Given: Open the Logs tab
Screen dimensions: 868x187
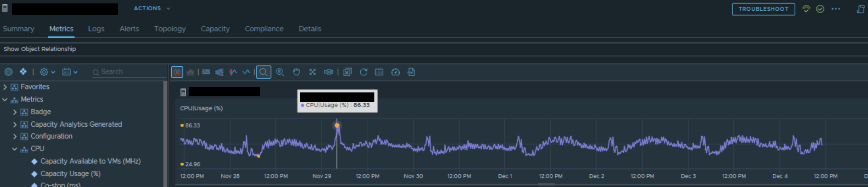Looking at the screenshot, I should pos(96,29).
